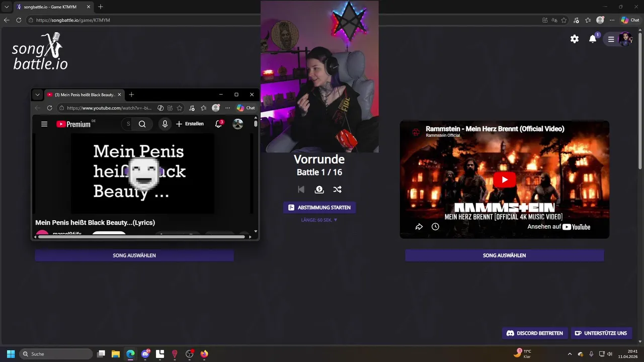Go to previous battle icon
The image size is (644, 362).
pos(301,190)
